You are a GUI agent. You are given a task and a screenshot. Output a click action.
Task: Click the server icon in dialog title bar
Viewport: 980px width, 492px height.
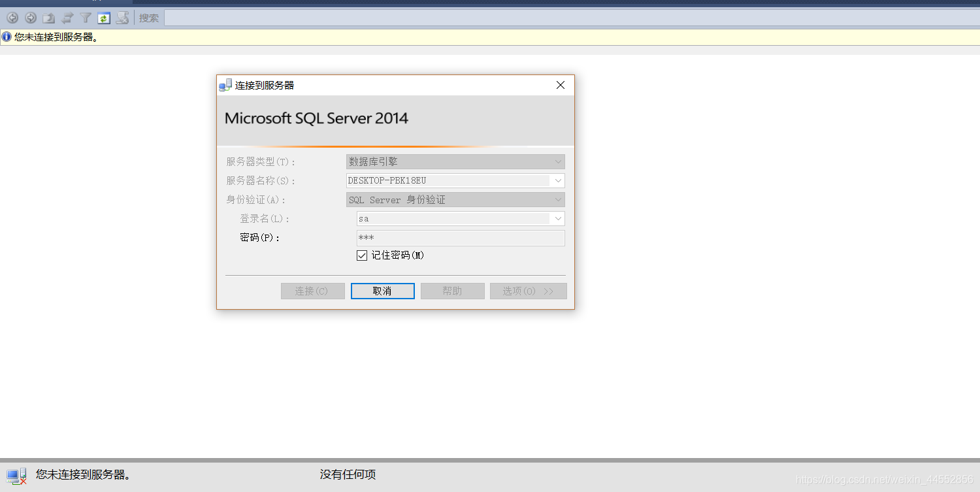(225, 86)
